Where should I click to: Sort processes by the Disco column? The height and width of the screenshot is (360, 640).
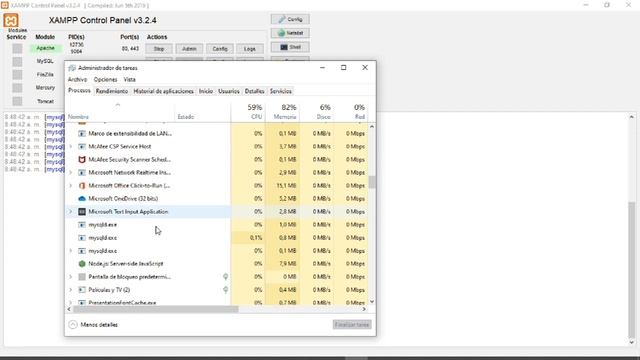tap(316, 111)
